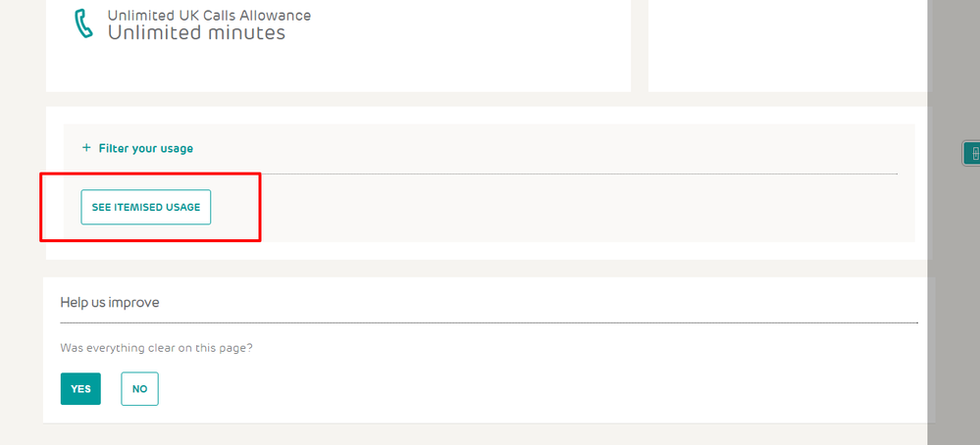Click the phone handset icon

(x=84, y=25)
